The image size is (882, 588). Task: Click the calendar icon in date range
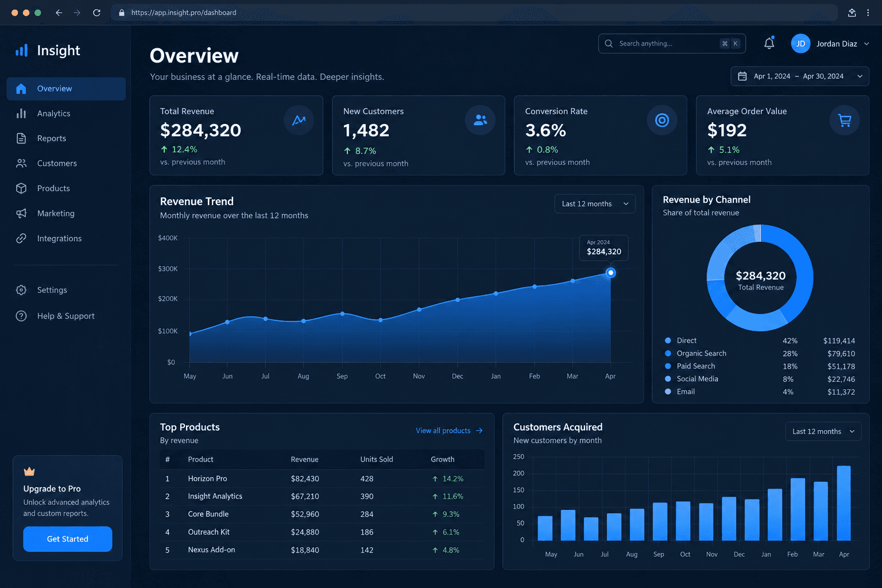click(742, 76)
